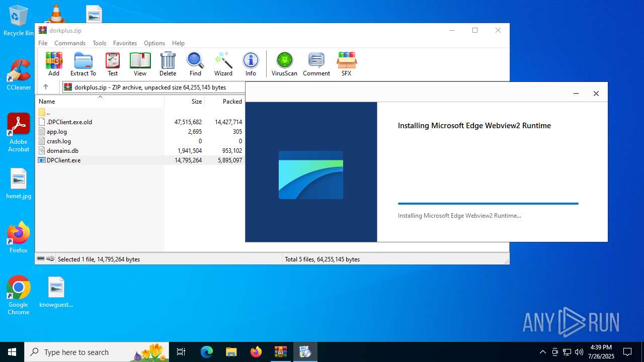Start VirusScan on the archive

click(284, 64)
